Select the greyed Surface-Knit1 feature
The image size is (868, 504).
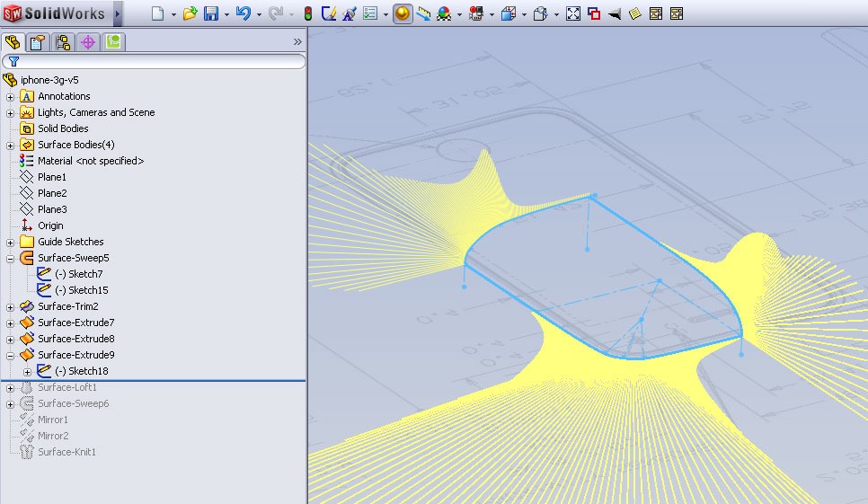coord(66,452)
